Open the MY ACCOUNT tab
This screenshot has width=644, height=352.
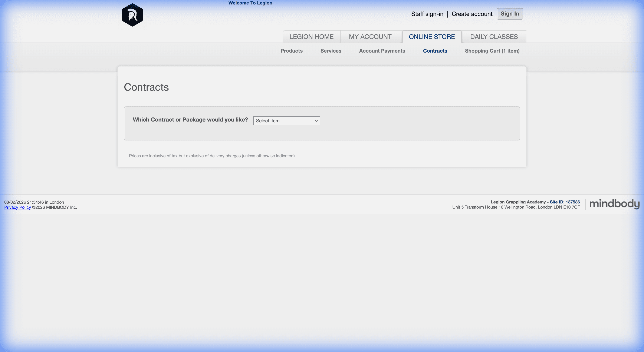(370, 37)
